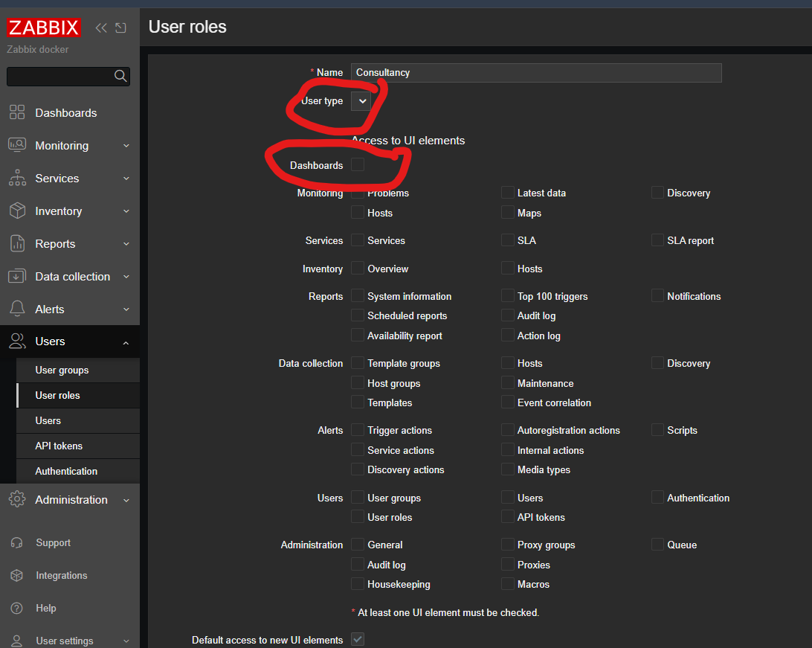Open the Authentication page link

(x=66, y=472)
